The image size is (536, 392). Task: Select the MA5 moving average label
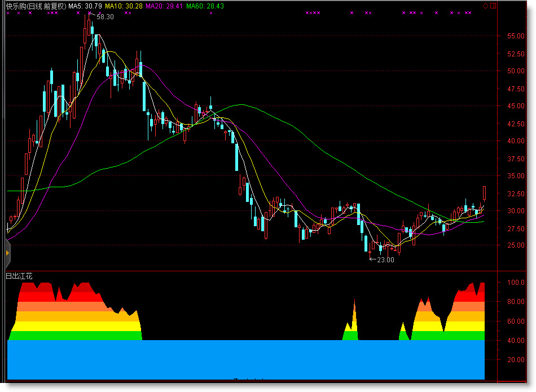[x=86, y=6]
